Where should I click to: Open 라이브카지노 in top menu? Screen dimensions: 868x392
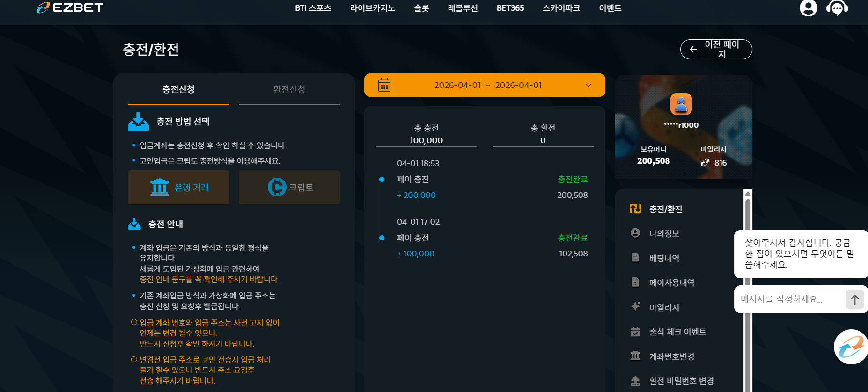tap(373, 8)
